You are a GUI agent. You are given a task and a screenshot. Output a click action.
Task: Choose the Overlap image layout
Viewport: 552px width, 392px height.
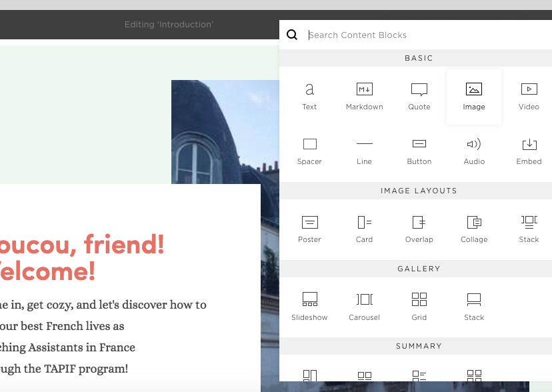pyautogui.click(x=419, y=229)
